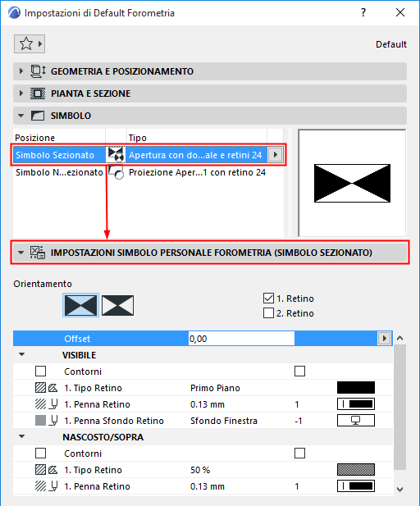Open the Offset value flyout arrow
This screenshot has height=506, width=420.
(x=384, y=339)
